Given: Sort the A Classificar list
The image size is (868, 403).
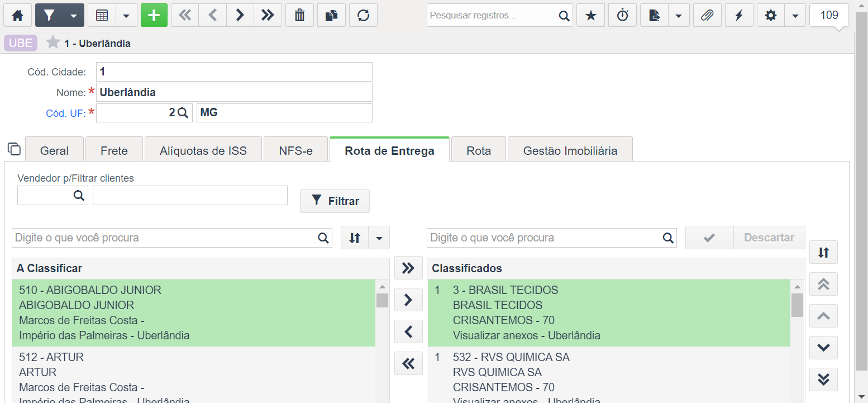Looking at the screenshot, I should tap(355, 238).
